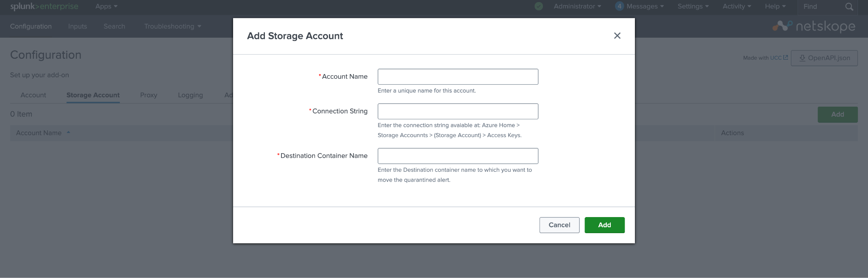
Task: Select the Storage Account tab
Action: (x=93, y=95)
